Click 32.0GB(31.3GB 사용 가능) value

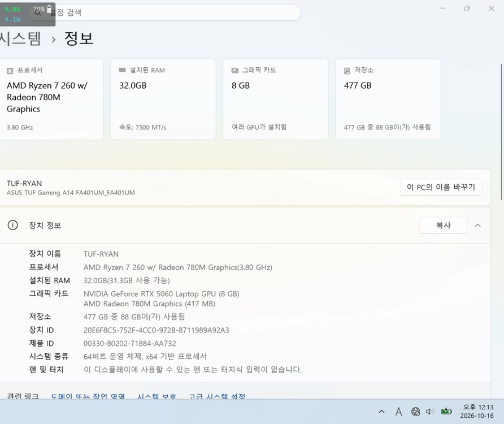(x=127, y=280)
